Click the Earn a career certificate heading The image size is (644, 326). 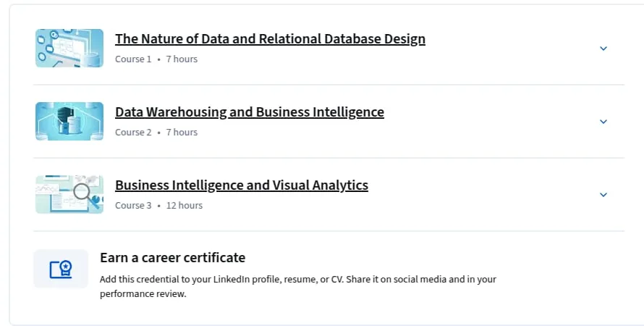pyautogui.click(x=172, y=258)
